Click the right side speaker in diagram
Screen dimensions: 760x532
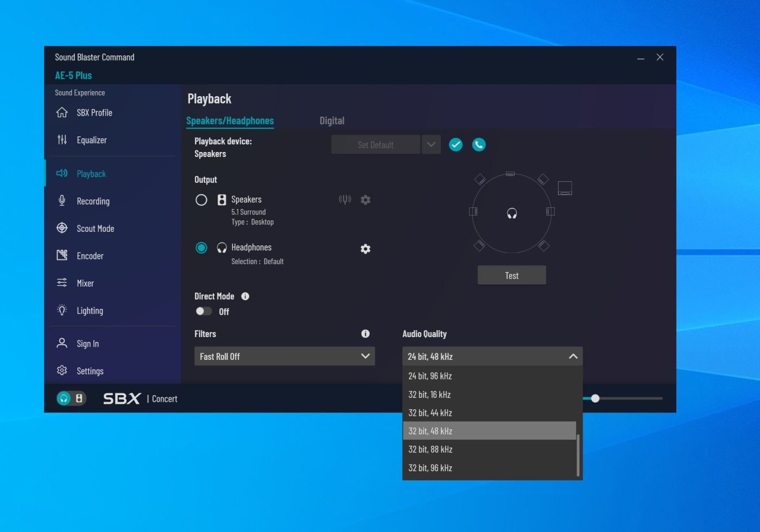[x=550, y=211]
